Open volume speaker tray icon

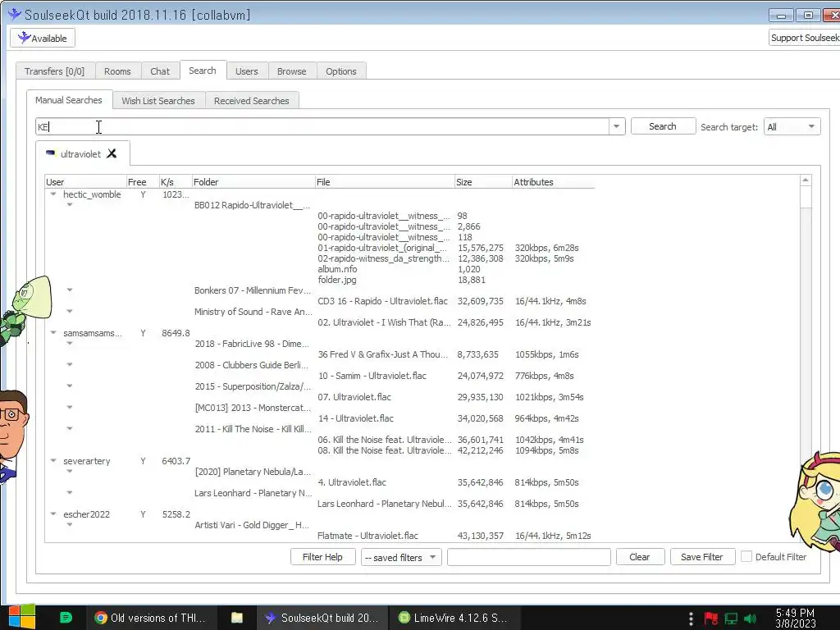pos(751,619)
